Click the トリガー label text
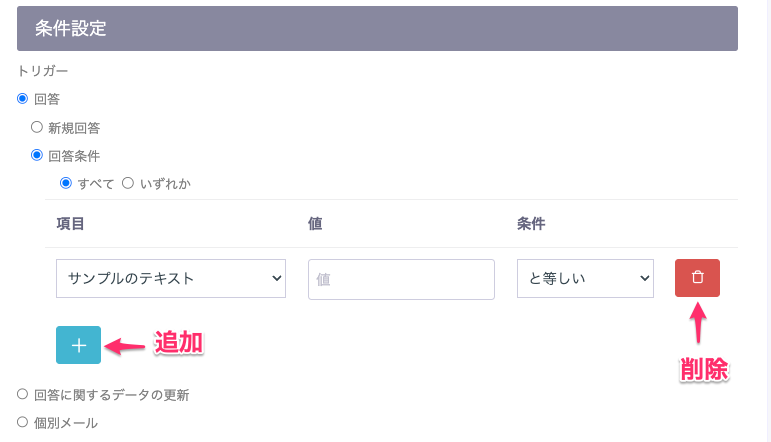Image resolution: width=771 pixels, height=442 pixels. pos(43,72)
